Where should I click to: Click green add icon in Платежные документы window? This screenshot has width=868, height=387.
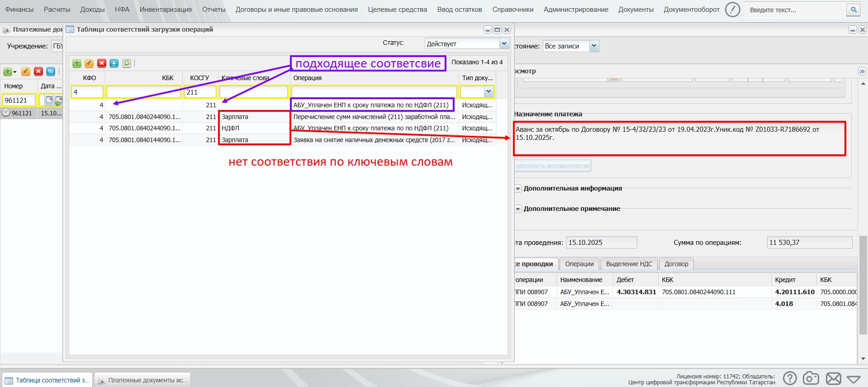(7, 72)
